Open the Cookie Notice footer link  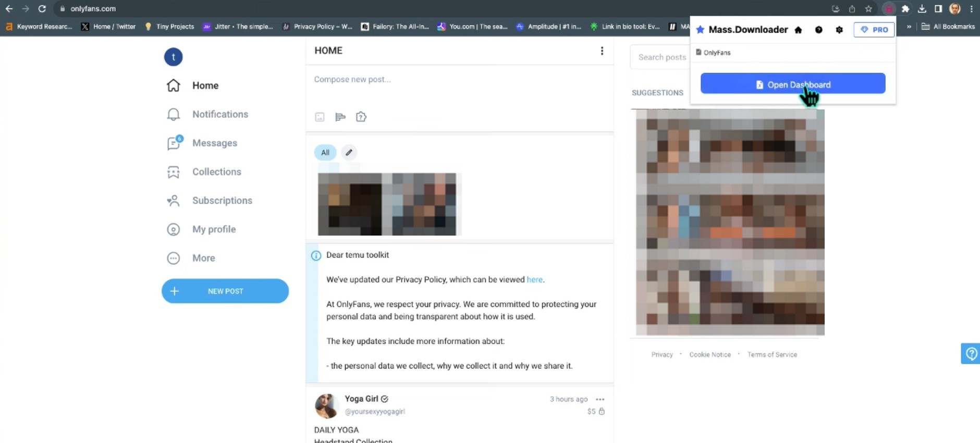(x=710, y=354)
